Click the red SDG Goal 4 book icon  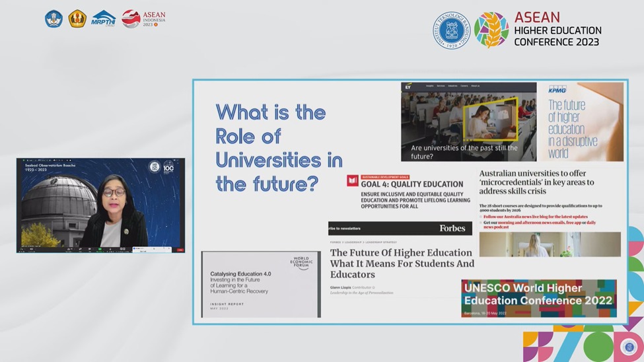tap(353, 181)
